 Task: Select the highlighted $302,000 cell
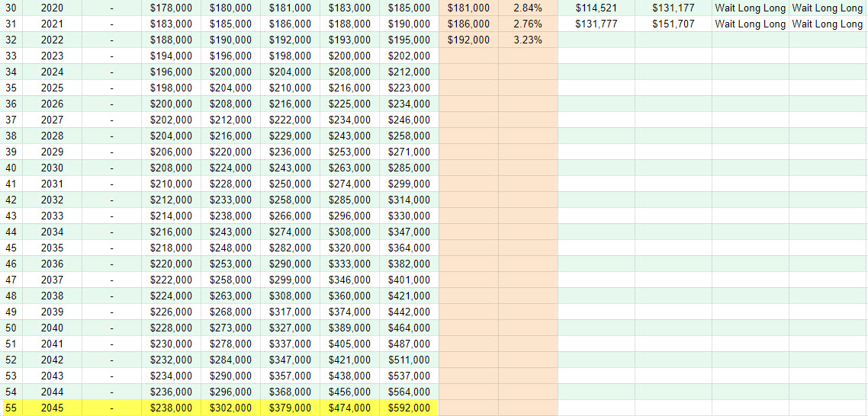coord(230,408)
